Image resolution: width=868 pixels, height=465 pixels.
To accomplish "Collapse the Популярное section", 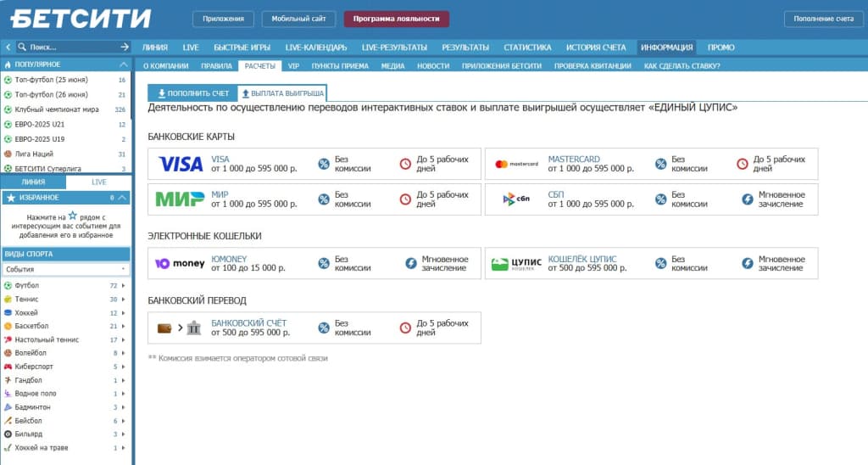I will point(124,64).
